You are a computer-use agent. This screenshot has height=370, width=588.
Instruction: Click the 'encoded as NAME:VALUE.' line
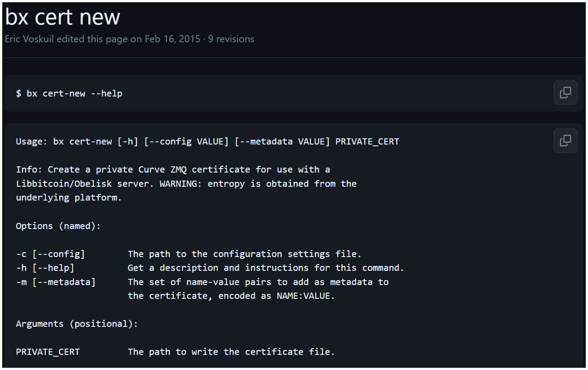point(231,296)
